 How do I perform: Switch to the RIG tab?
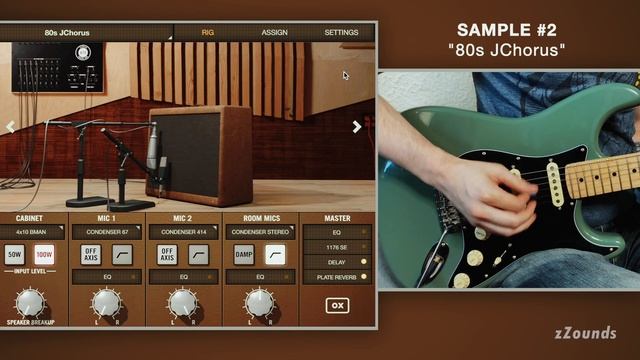click(207, 32)
